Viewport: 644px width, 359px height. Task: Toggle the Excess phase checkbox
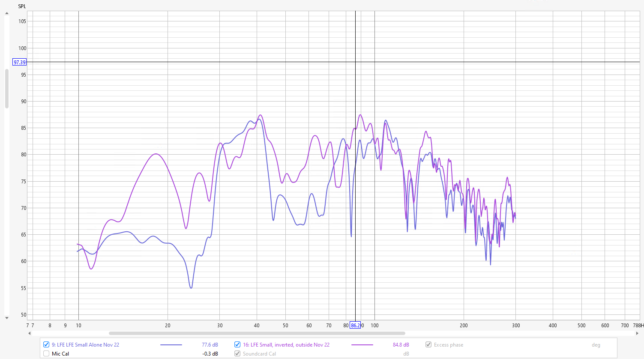[x=428, y=344]
